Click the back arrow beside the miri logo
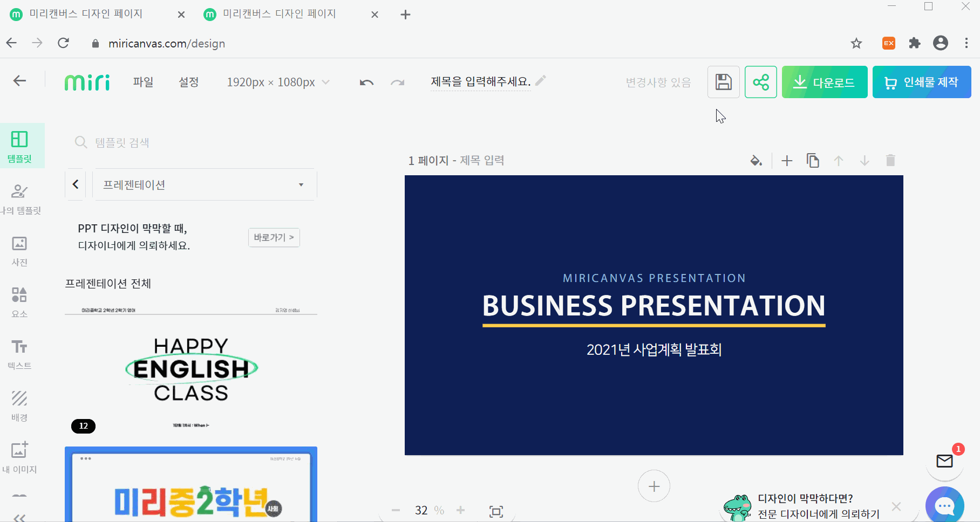This screenshot has height=522, width=980. pos(19,81)
